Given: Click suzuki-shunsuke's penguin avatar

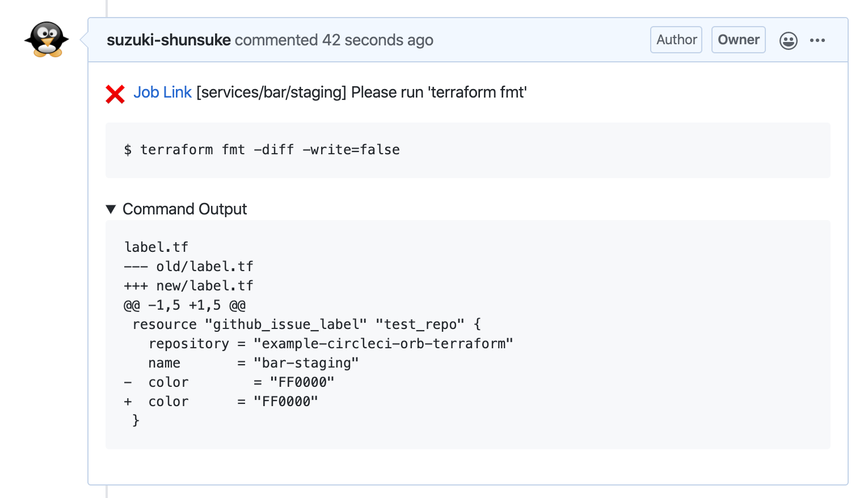Looking at the screenshot, I should [47, 40].
